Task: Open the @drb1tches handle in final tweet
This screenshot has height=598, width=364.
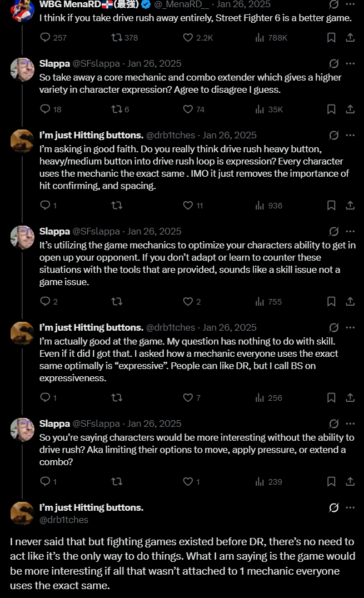Action: 64,520
